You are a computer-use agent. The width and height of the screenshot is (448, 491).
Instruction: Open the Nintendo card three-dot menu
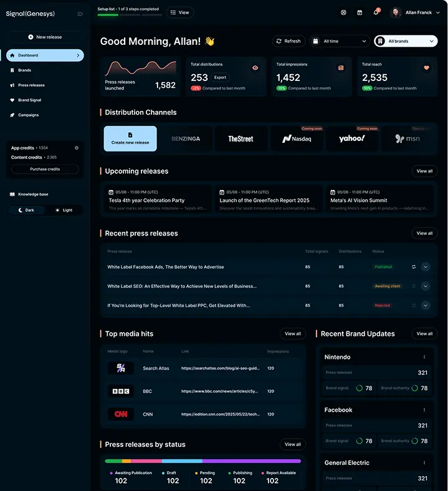[424, 357]
